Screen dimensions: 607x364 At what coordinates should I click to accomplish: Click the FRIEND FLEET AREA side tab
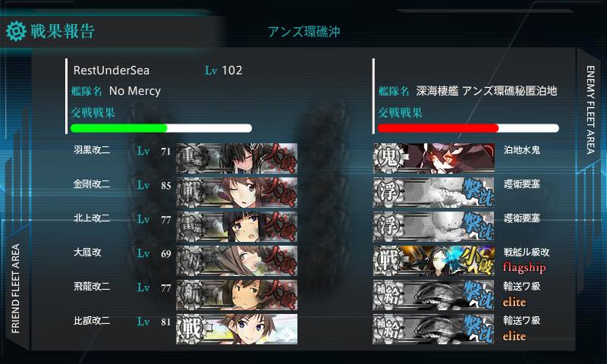(x=15, y=288)
